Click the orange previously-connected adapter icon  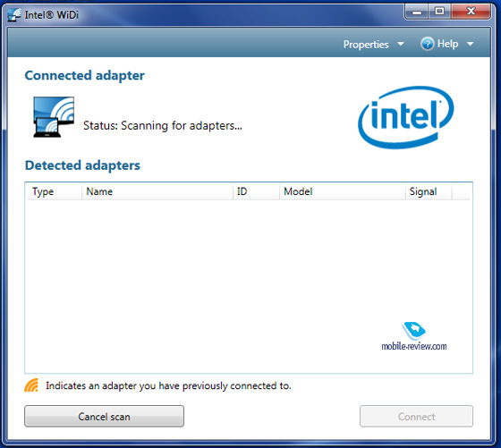tap(31, 385)
